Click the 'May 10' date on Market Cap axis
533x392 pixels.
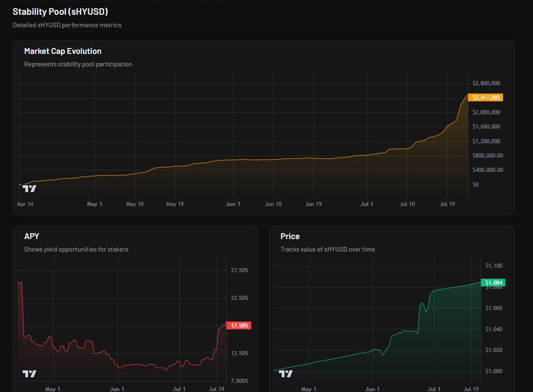[x=135, y=204]
